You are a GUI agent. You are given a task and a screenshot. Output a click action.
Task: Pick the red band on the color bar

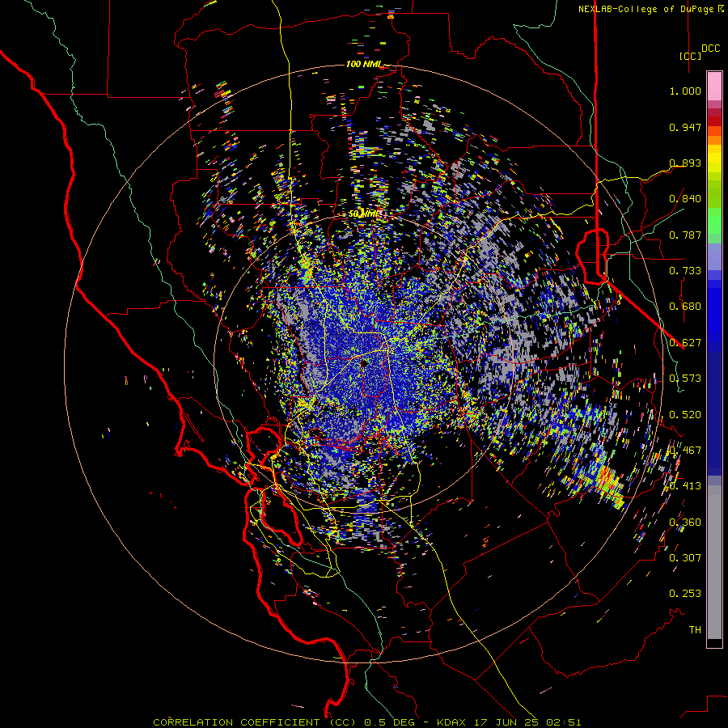[714, 121]
